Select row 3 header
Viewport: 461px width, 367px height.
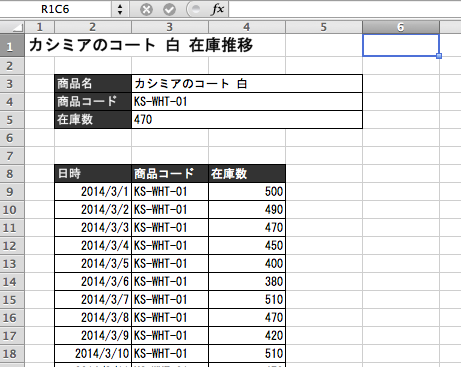click(12, 84)
